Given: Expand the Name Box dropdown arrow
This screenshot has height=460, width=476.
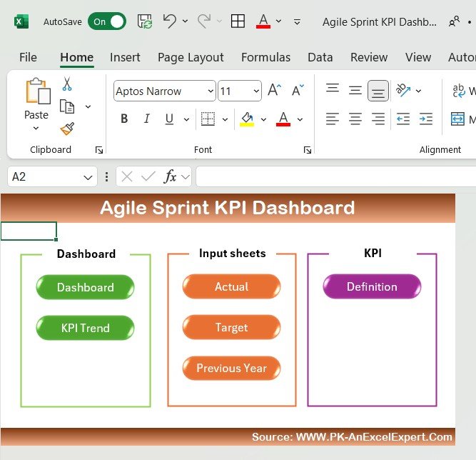Looking at the screenshot, I should [88, 177].
